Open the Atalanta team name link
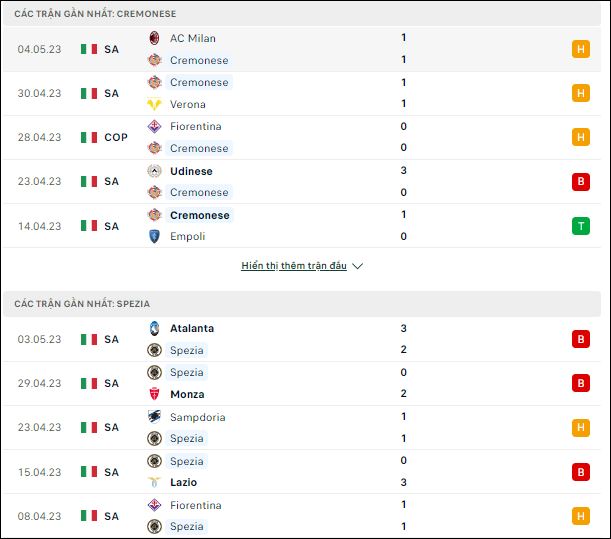The height and width of the screenshot is (539, 611). pos(192,328)
